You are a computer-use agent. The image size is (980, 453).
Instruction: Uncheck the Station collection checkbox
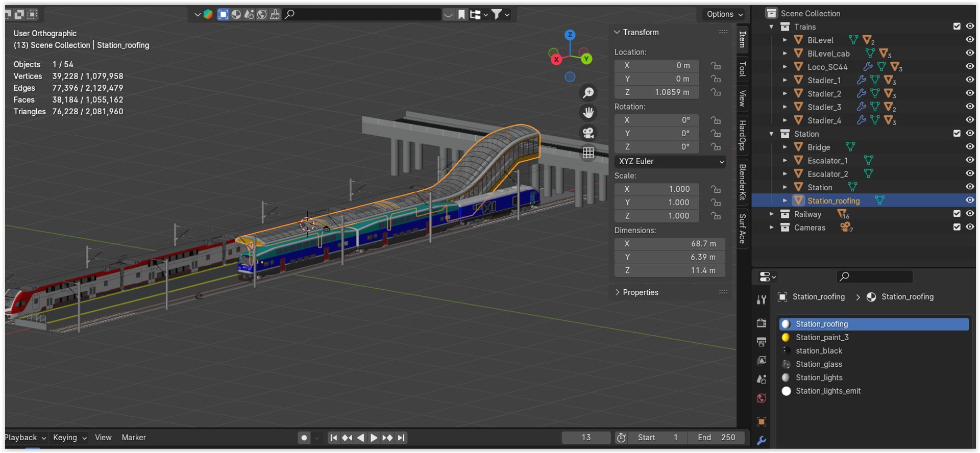click(x=957, y=133)
